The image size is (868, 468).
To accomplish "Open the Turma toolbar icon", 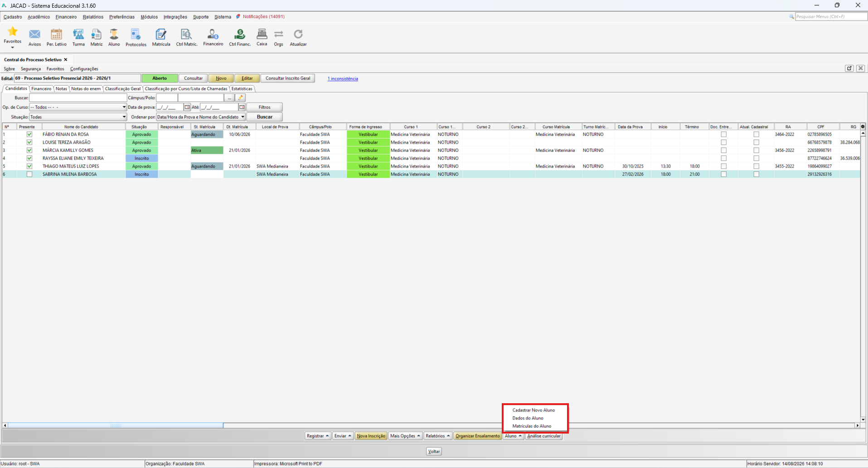I will click(78, 34).
